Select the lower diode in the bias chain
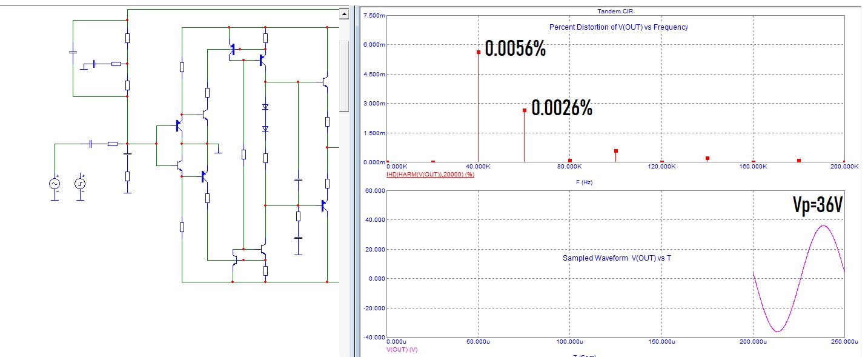The width and height of the screenshot is (868, 357). (x=265, y=128)
